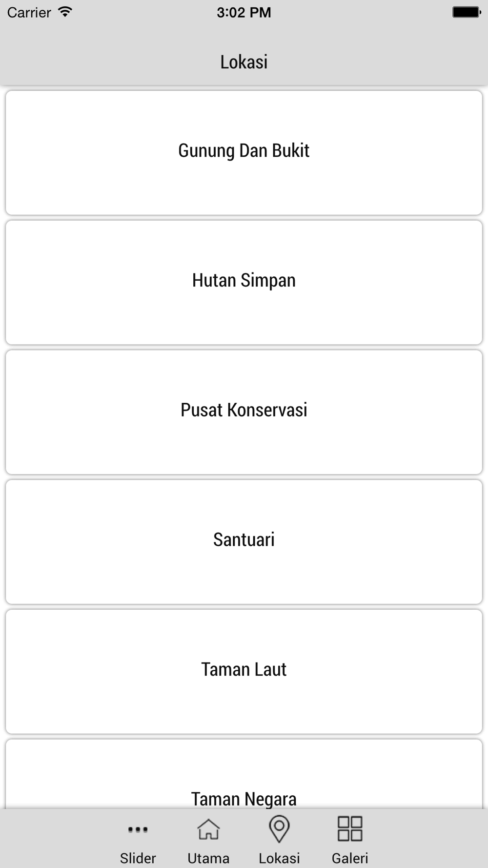This screenshot has width=488, height=868.
Task: Tap the Lokasi page title
Action: pos(244,62)
